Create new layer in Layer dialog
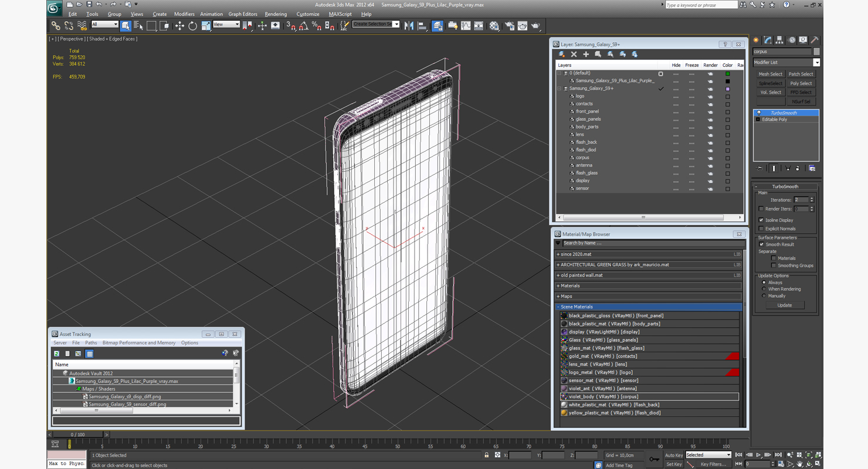This screenshot has width=868, height=469. pos(562,54)
